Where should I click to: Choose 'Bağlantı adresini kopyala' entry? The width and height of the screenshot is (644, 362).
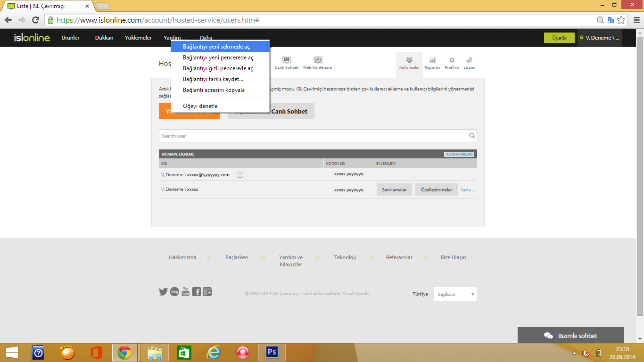coord(220,90)
